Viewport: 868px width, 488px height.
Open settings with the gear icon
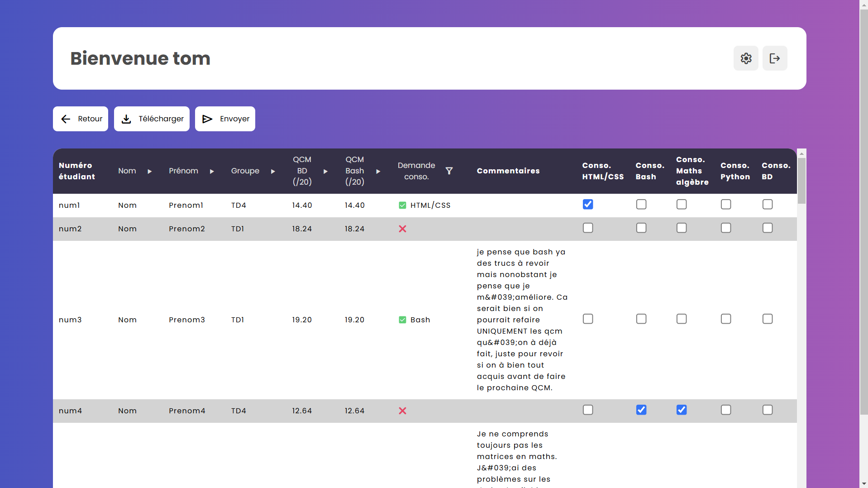click(x=746, y=58)
